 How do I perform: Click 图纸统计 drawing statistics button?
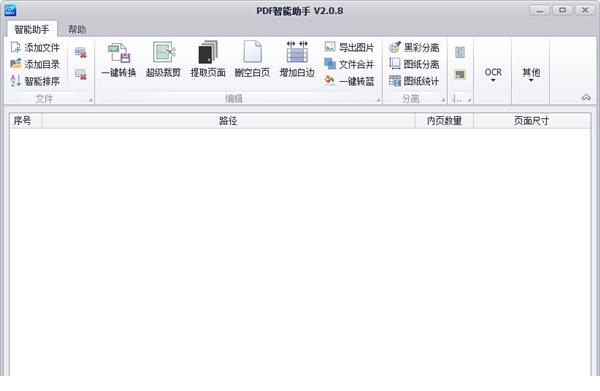[x=414, y=81]
